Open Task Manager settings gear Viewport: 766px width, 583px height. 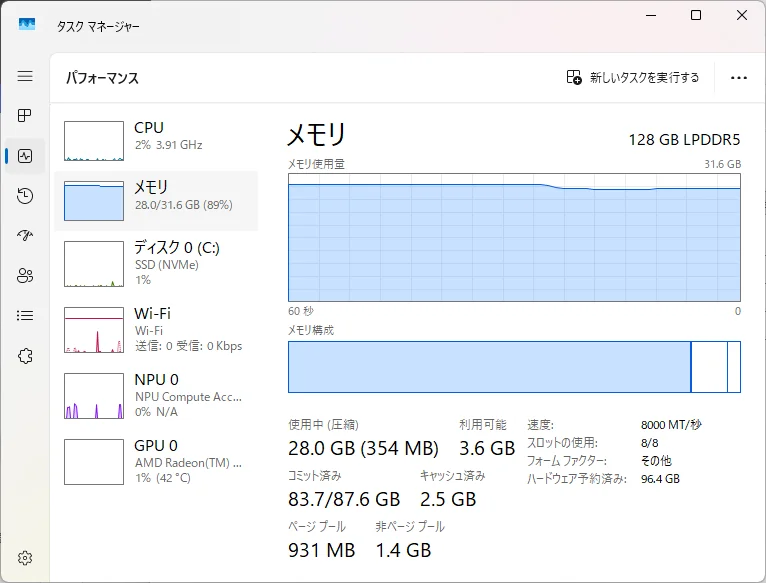point(25,558)
